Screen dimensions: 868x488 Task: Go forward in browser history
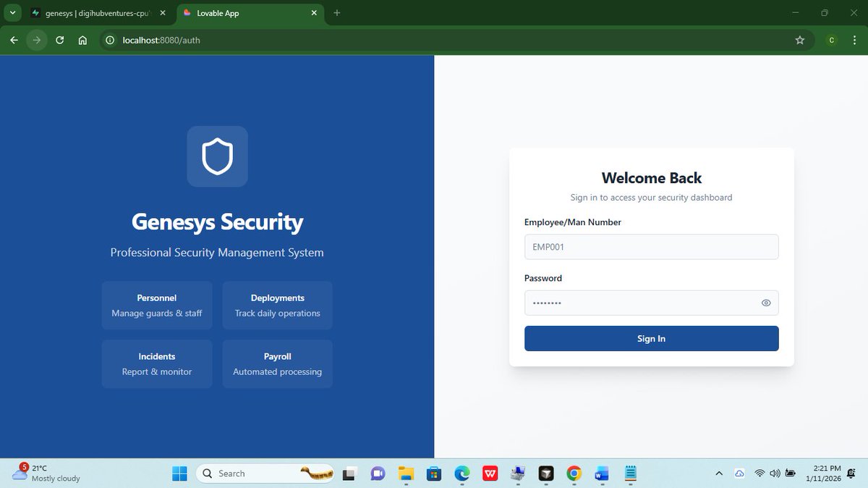point(36,41)
